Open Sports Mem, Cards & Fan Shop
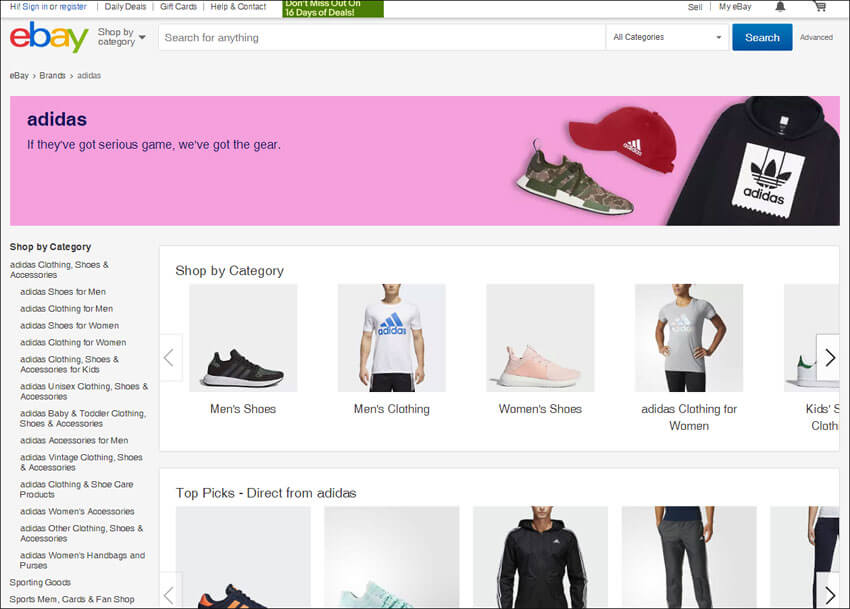 (x=72, y=599)
